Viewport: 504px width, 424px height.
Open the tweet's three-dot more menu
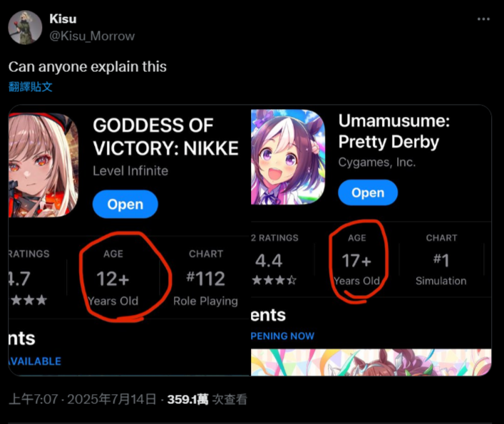[483, 19]
